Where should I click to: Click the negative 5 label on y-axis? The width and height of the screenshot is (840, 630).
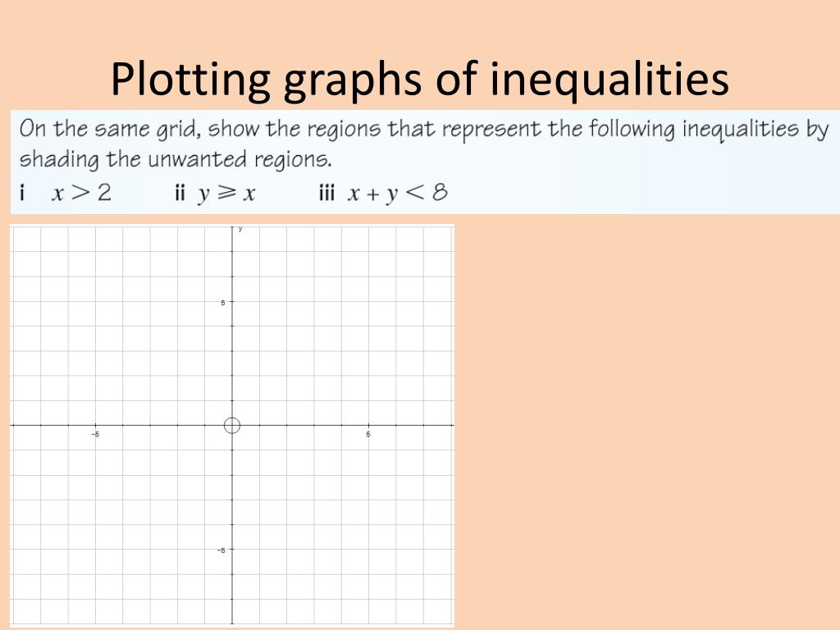(221, 550)
